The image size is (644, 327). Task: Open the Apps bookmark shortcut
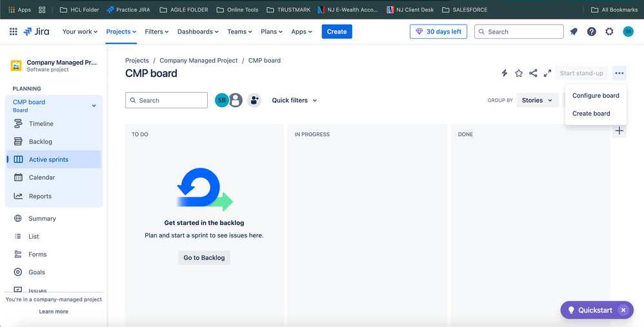(20, 10)
